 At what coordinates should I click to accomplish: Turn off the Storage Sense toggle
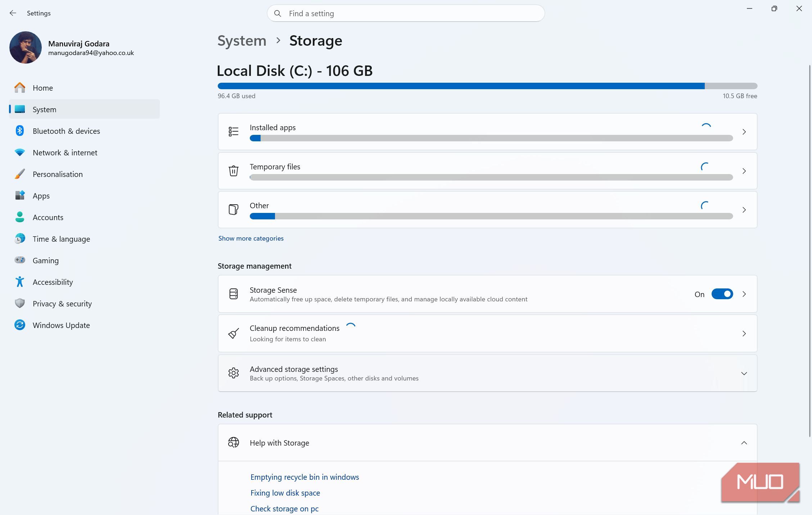coord(722,294)
